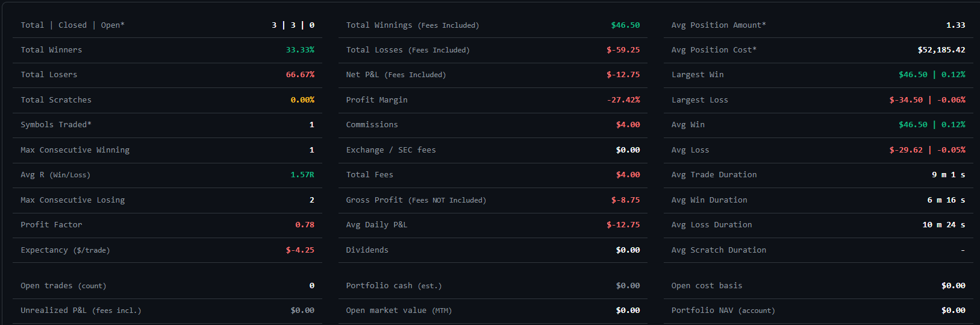
Task: Click the '3 | 3 | 0' trade count value
Action: tap(293, 25)
